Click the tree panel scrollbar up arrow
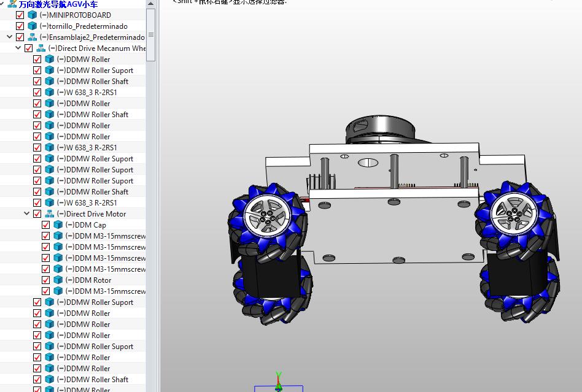The height and width of the screenshot is (392, 582). tap(150, 4)
